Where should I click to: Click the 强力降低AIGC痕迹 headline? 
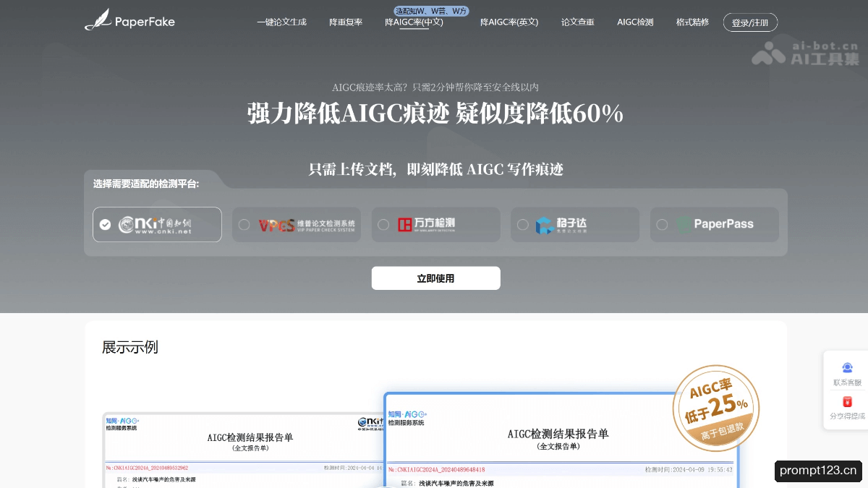tap(349, 114)
